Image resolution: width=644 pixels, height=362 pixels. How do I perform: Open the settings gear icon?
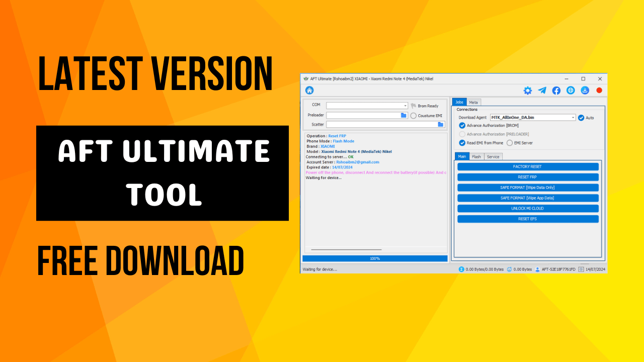527,90
